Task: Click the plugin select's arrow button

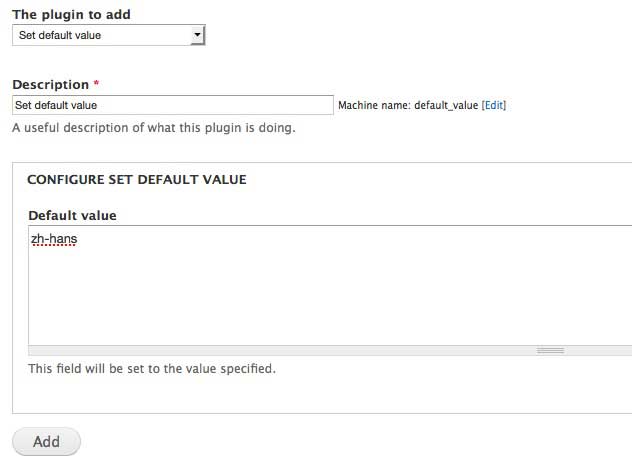Action: pyautogui.click(x=198, y=35)
